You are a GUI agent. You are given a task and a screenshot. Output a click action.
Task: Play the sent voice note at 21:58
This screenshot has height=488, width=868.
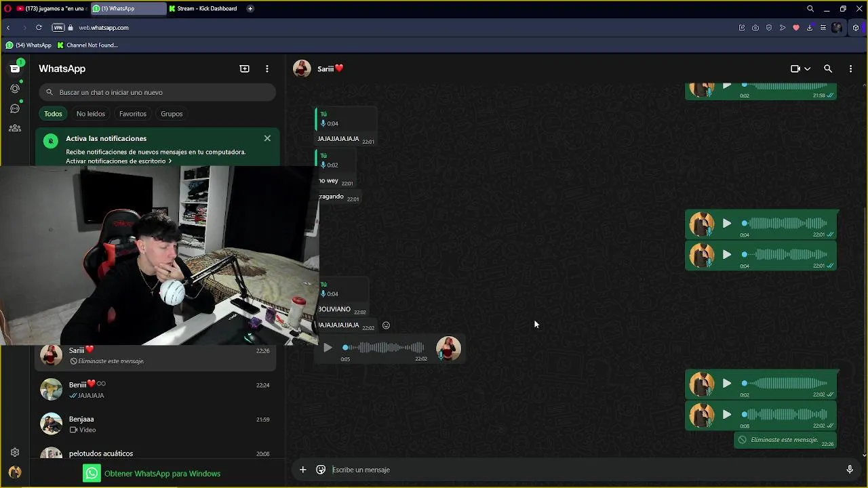pyautogui.click(x=727, y=86)
